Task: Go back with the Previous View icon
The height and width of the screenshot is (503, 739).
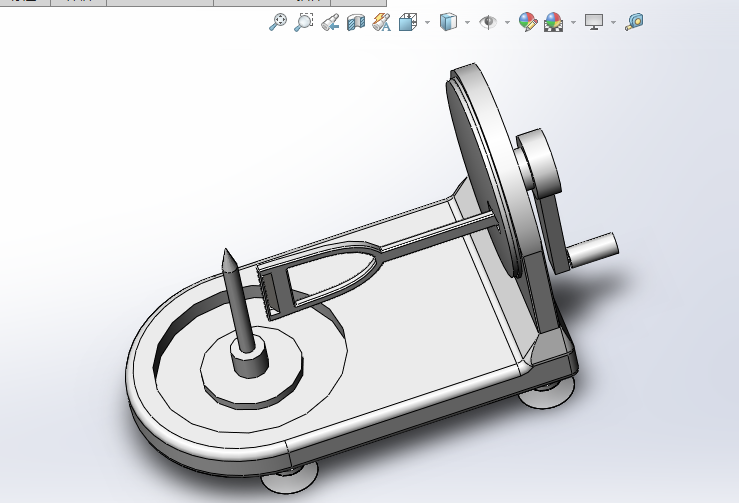Action: (x=330, y=21)
